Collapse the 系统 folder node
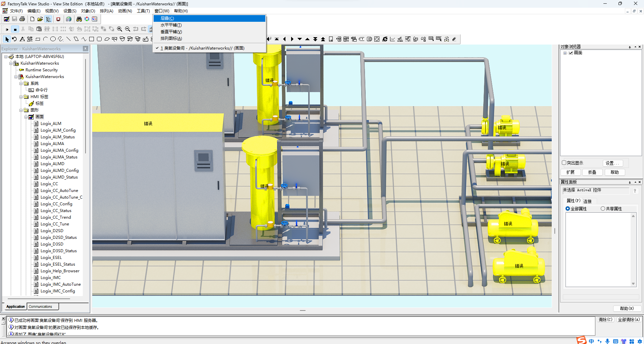The height and width of the screenshot is (344, 644). (x=21, y=83)
